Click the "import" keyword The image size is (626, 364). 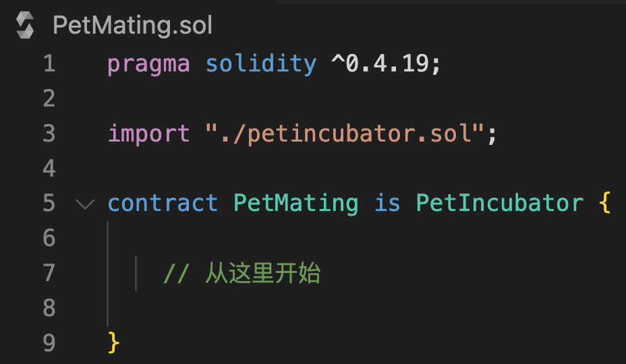[x=148, y=133]
